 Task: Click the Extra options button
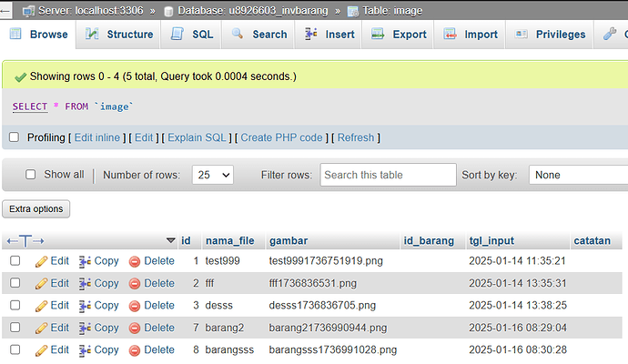tap(36, 208)
